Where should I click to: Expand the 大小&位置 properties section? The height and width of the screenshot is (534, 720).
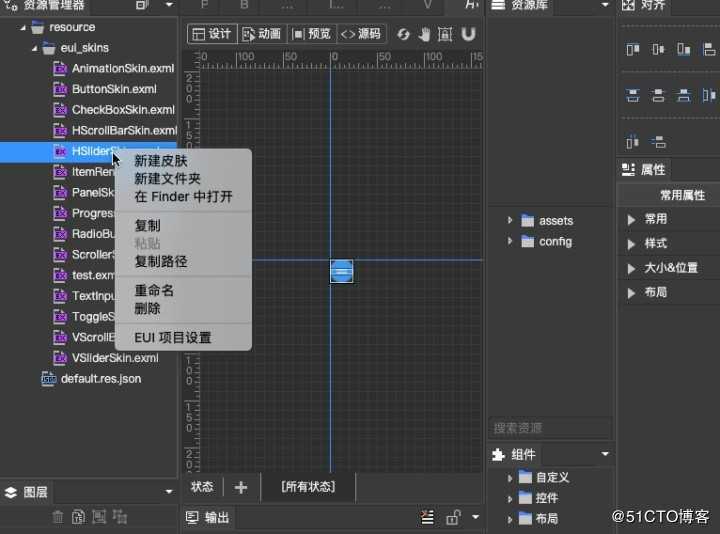pyautogui.click(x=631, y=268)
